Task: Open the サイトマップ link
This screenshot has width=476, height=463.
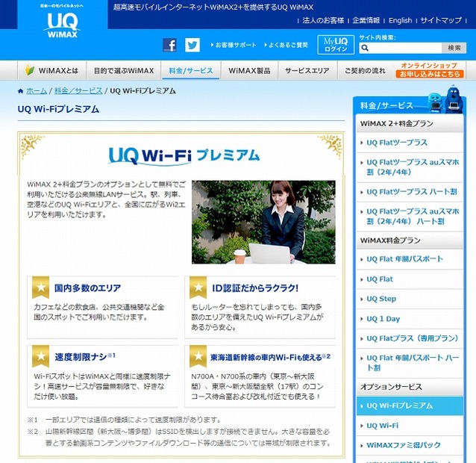Action: pyautogui.click(x=441, y=20)
